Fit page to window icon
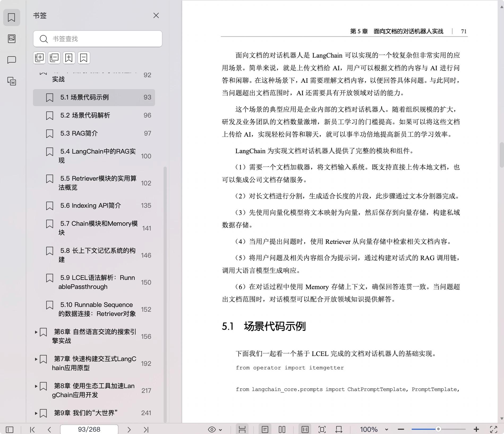The width and height of the screenshot is (504, 434). tap(322, 429)
